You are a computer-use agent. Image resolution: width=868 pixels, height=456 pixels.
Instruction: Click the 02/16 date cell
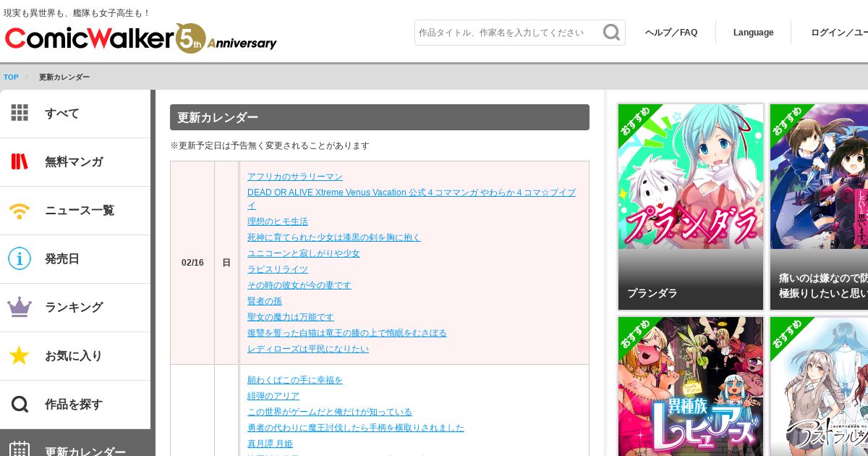click(192, 263)
